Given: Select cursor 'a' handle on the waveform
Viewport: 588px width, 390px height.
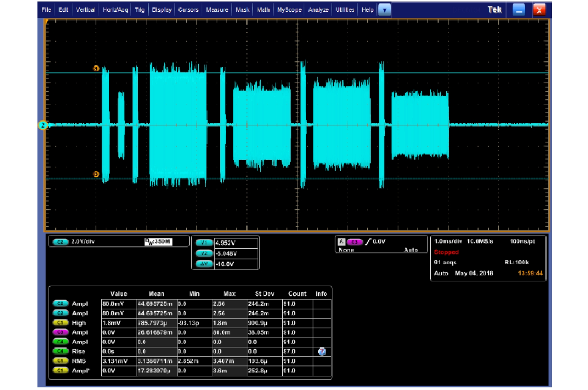Looking at the screenshot, I should pyautogui.click(x=96, y=69).
